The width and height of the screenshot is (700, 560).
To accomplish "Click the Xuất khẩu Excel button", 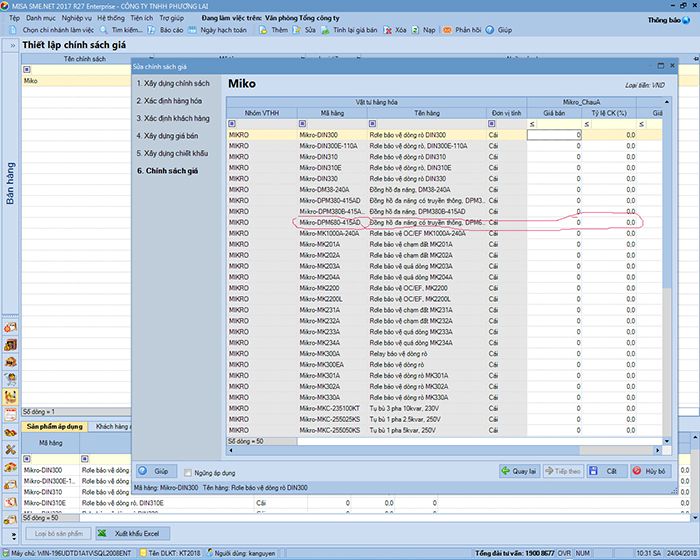I will click(x=133, y=533).
